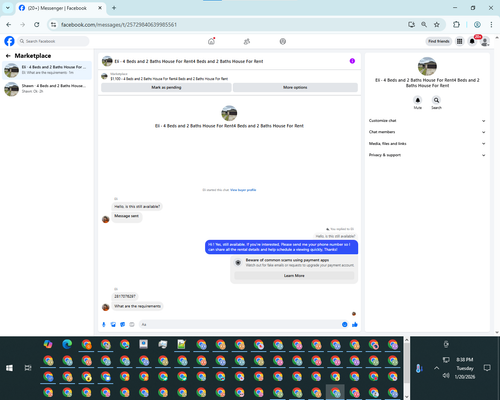Open Microsoft Edge from the taskbar
This screenshot has height=400, width=500.
coord(67,344)
